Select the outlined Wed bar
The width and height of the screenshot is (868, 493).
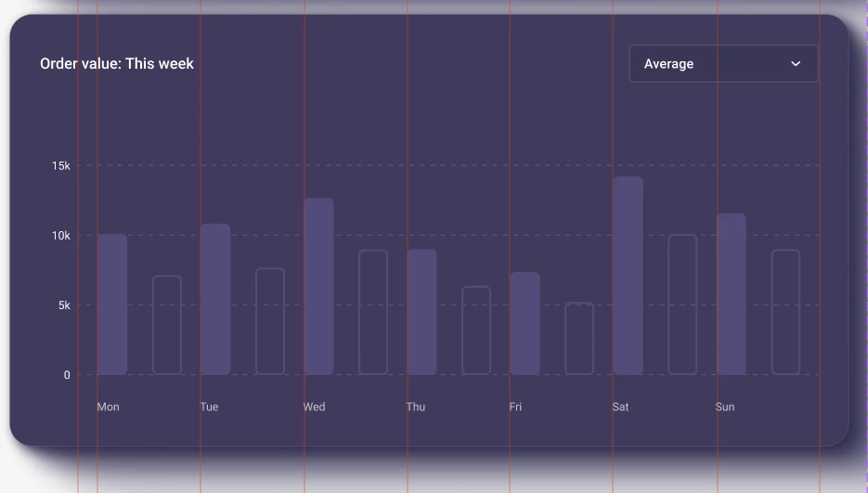coord(373,312)
